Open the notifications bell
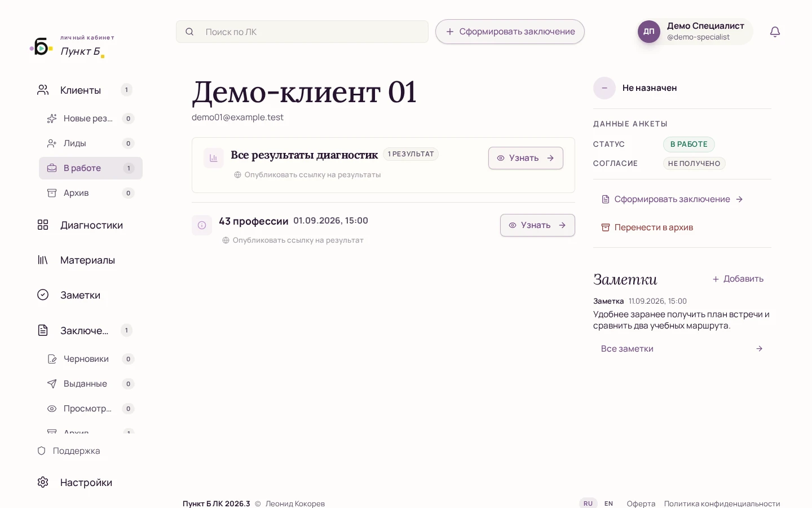Screen dimensions: 812x508 775,32
